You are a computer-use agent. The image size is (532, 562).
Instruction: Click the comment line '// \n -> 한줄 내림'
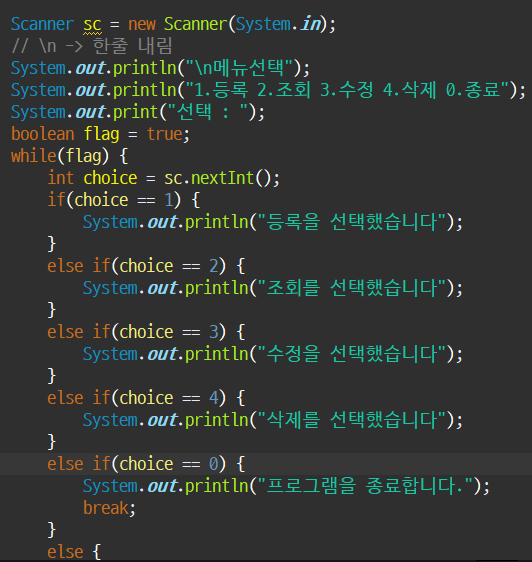point(92,46)
